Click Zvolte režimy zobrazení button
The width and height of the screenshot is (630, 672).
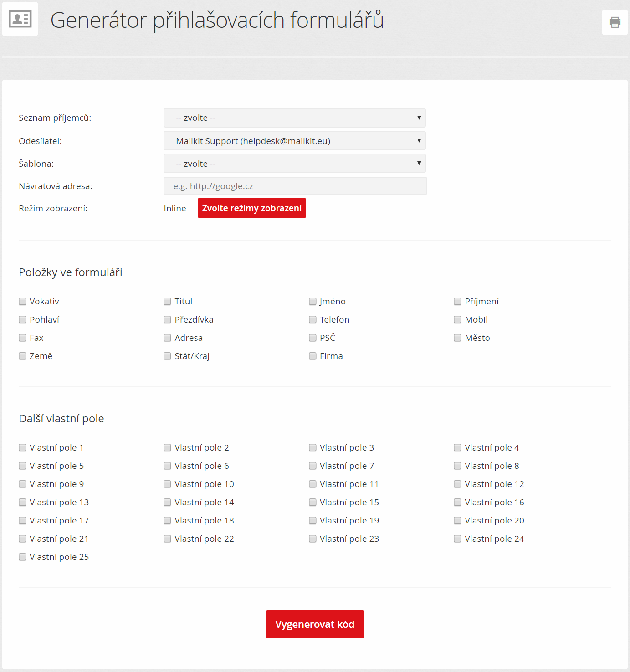pyautogui.click(x=252, y=208)
